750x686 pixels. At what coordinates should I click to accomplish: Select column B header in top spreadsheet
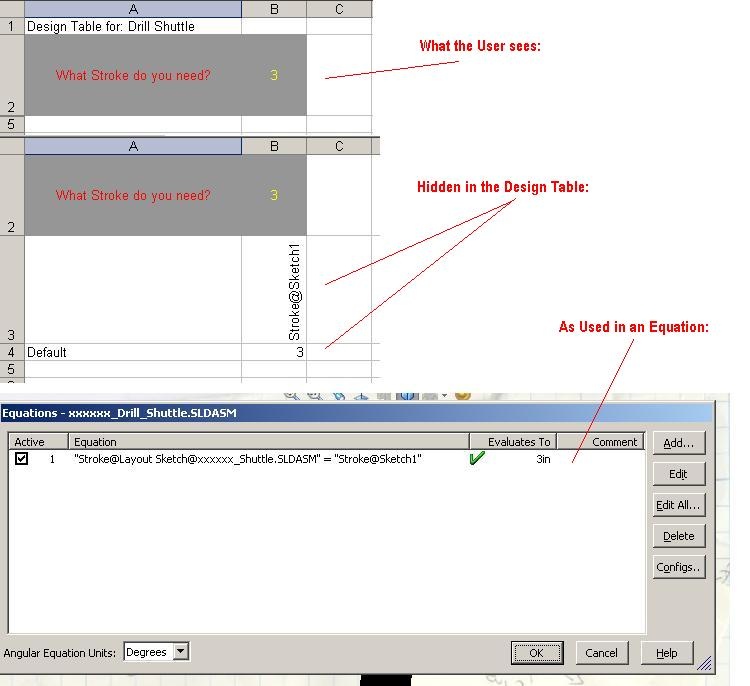click(x=274, y=9)
